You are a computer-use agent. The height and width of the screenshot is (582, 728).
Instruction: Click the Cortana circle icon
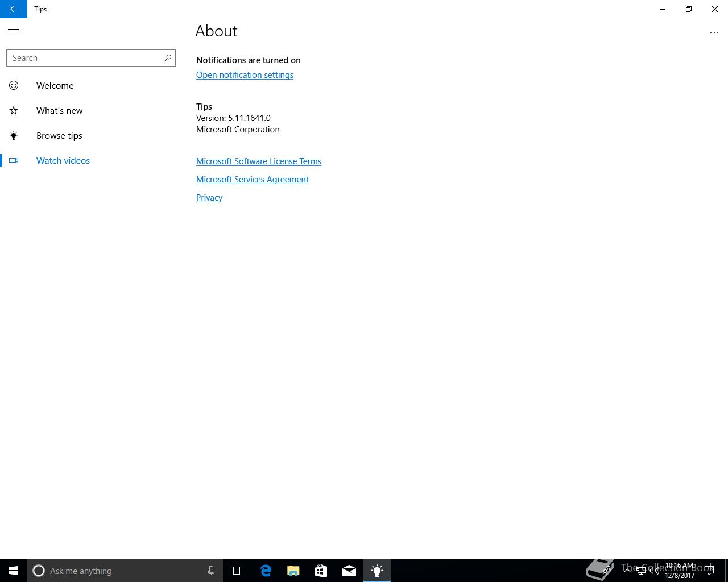(39, 571)
